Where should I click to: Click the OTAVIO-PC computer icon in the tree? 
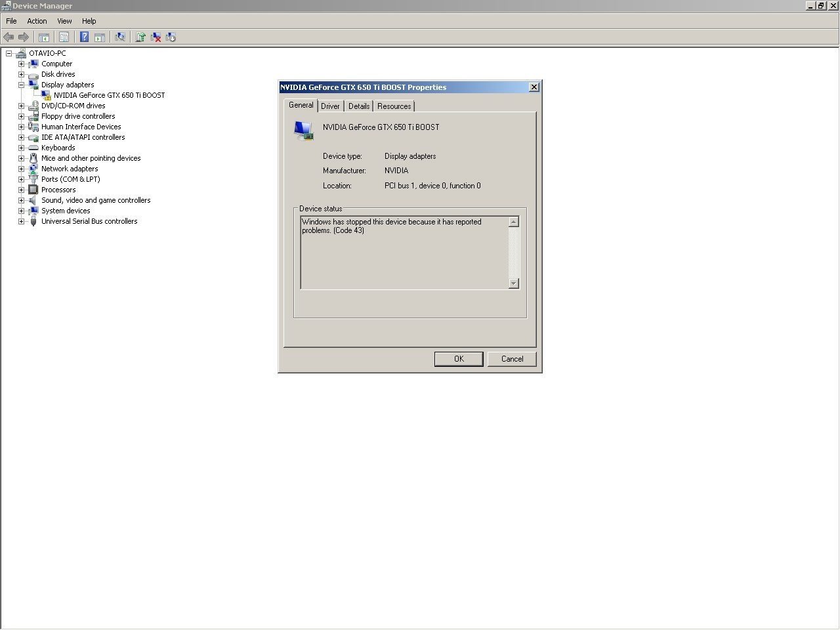[21, 53]
